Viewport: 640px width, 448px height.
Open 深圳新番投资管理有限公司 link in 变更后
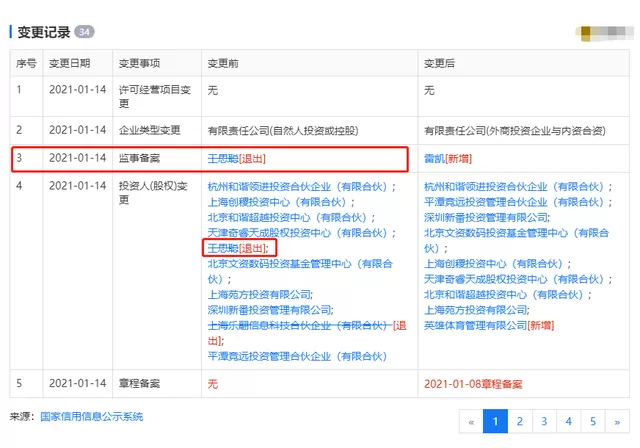[487, 217]
